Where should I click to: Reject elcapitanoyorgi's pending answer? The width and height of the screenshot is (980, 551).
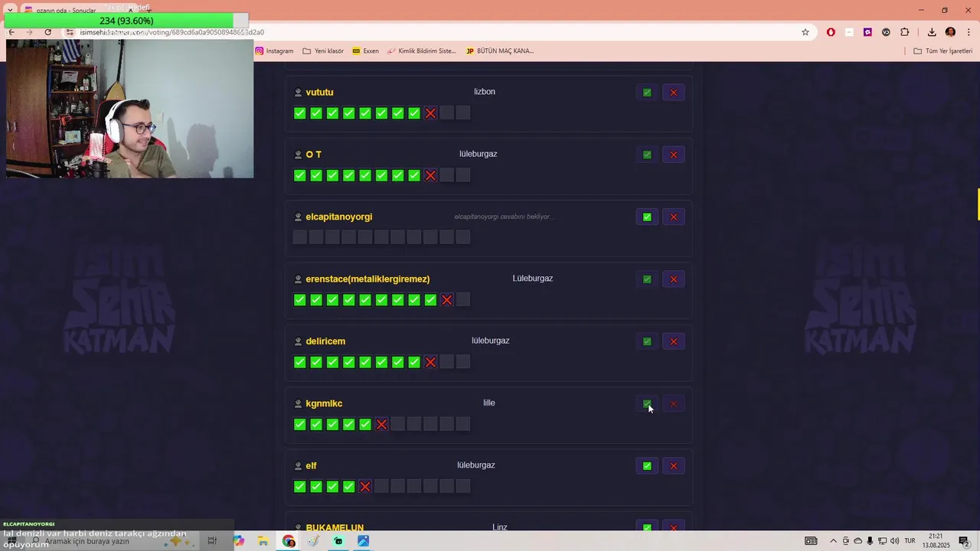[x=674, y=217]
